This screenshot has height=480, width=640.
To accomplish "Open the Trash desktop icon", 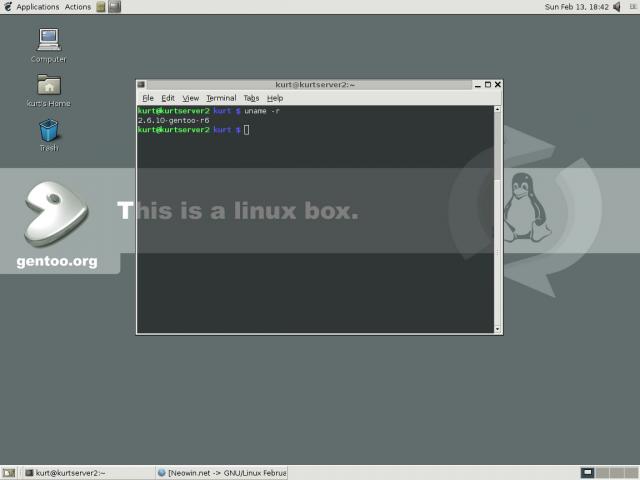I will pyautogui.click(x=49, y=135).
